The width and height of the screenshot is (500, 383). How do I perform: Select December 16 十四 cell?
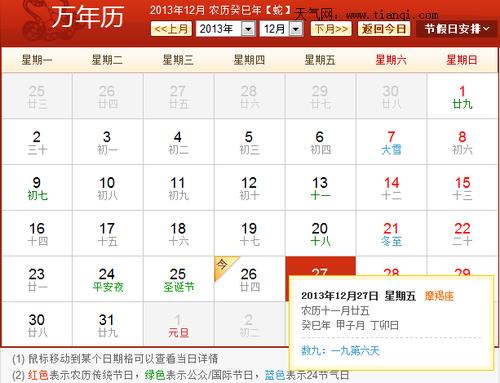coord(37,233)
